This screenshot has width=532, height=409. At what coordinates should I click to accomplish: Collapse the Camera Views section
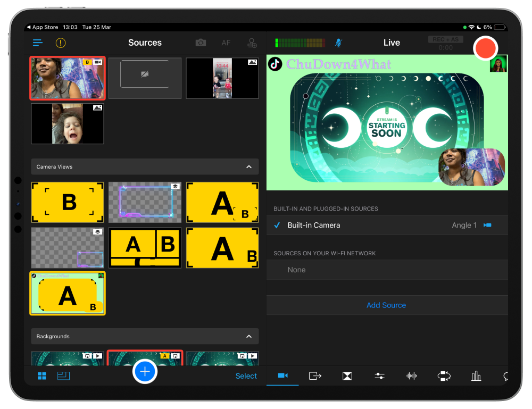[x=248, y=166]
